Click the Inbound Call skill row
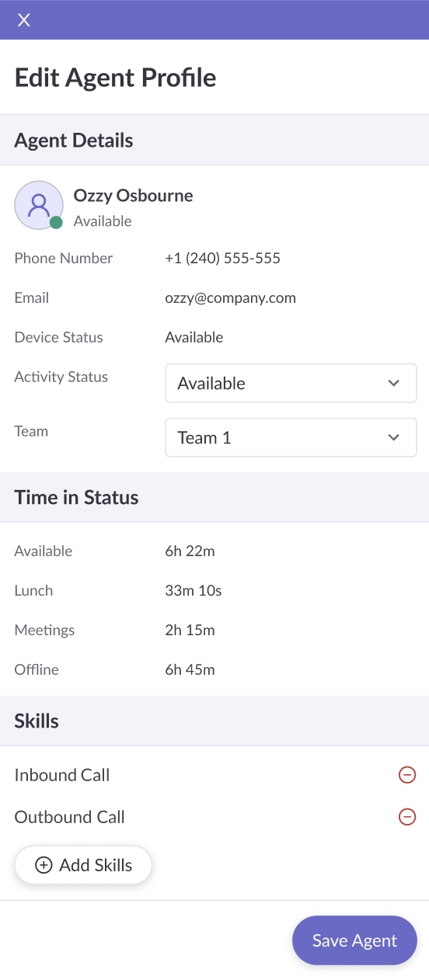429x980 pixels. pyautogui.click(x=214, y=775)
